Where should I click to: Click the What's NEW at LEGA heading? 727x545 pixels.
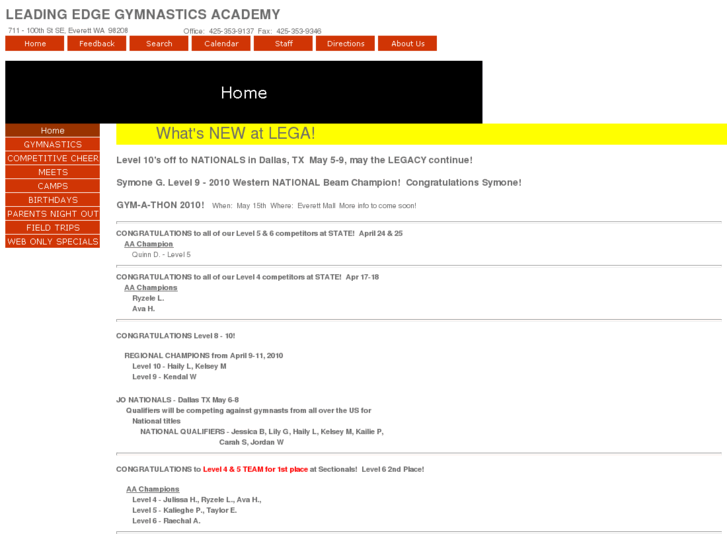pos(236,134)
